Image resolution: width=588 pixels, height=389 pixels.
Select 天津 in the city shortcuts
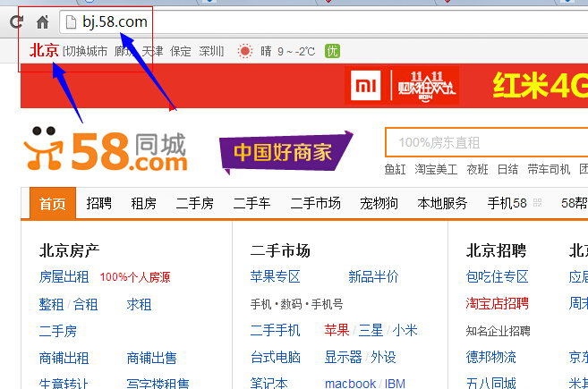pos(152,51)
